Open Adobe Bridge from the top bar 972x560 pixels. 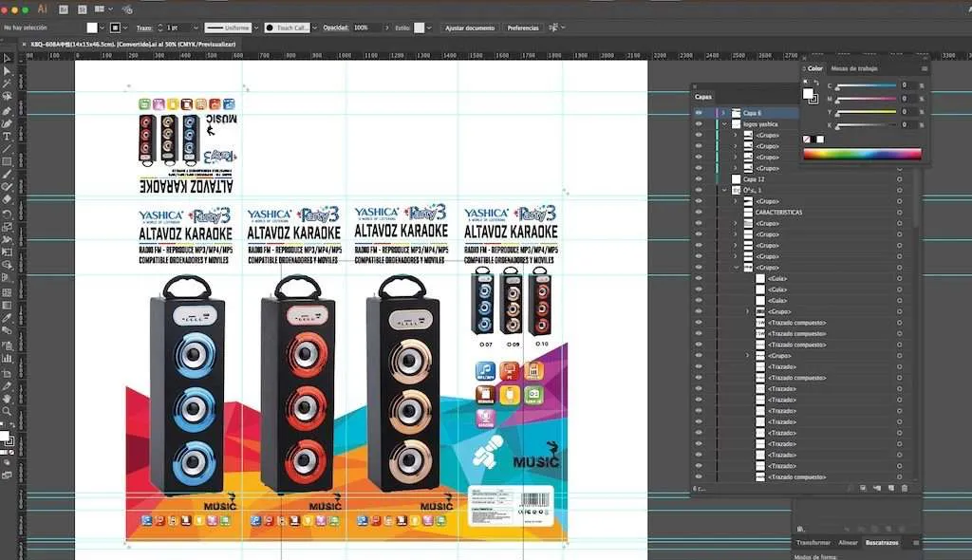(x=64, y=9)
